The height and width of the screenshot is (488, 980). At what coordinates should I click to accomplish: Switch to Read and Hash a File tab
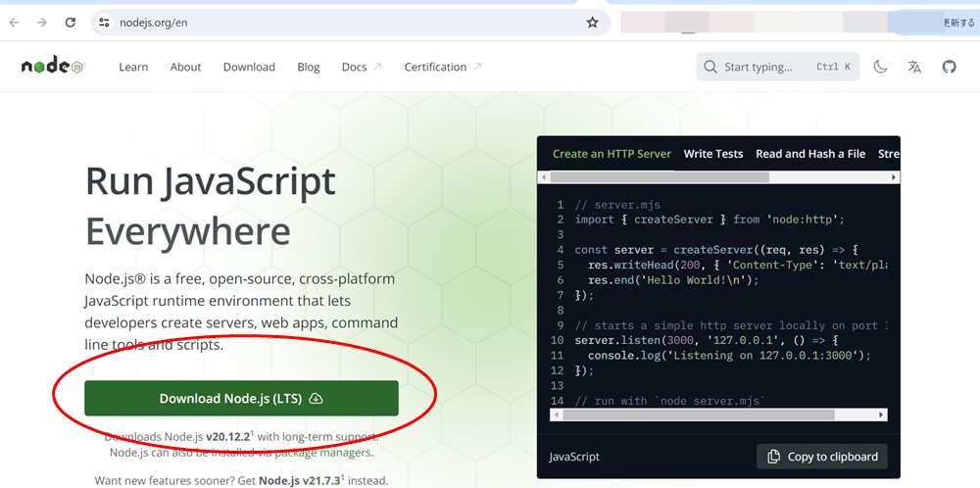click(x=810, y=154)
